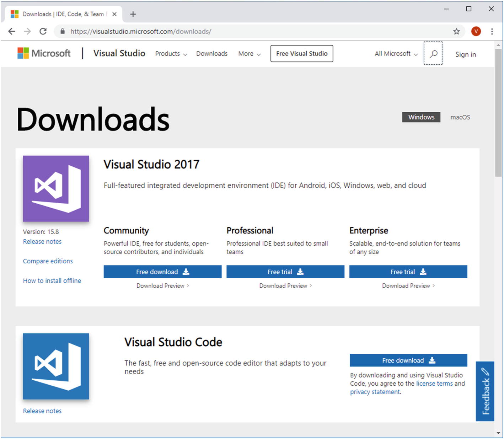Expand the More dropdown menu
This screenshot has height=439, width=504.
(x=250, y=54)
